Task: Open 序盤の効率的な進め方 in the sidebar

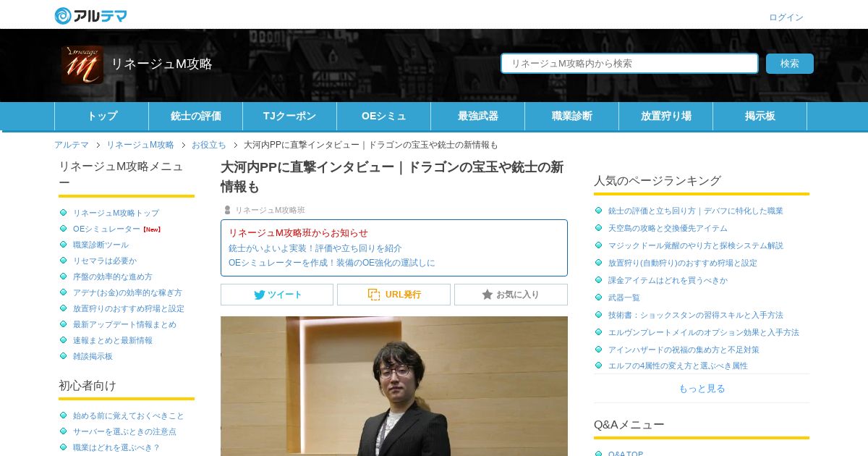Action: (x=112, y=276)
